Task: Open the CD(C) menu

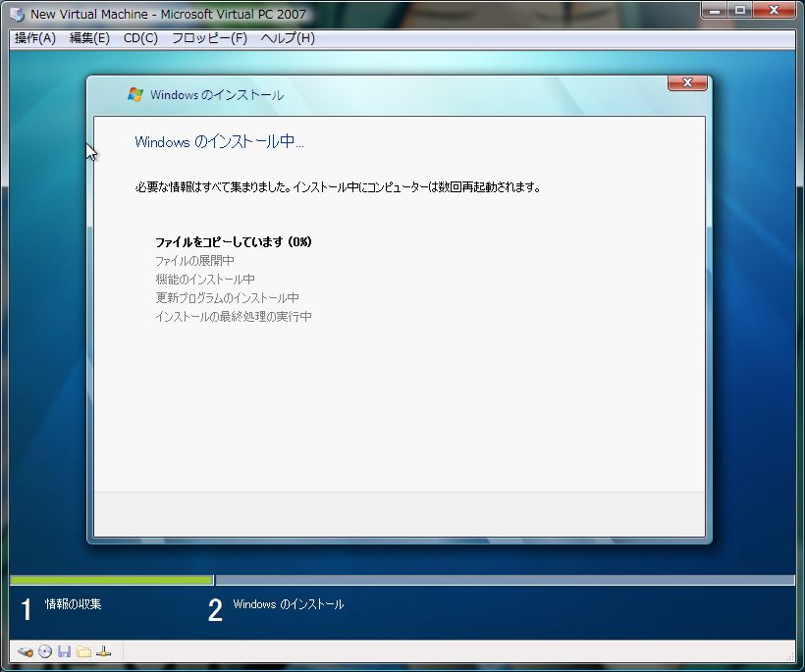Action: (x=140, y=38)
